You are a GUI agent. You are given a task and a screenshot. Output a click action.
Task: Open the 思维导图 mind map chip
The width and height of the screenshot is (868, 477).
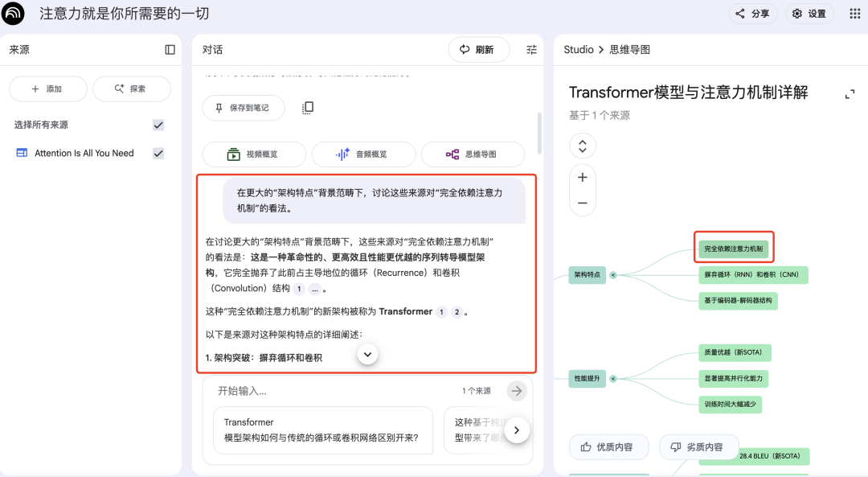473,154
